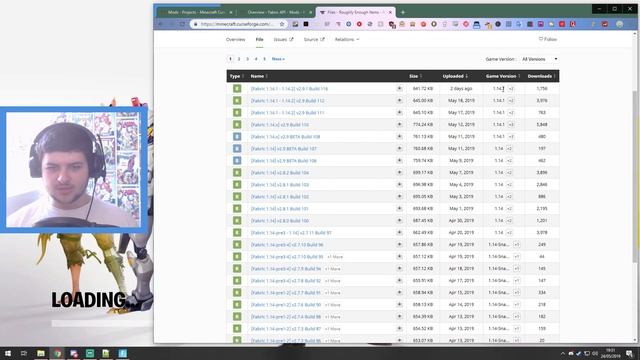Image resolution: width=640 pixels, height=360 pixels.
Task: Download the file uploaded May 7, 2019
Action: (399, 172)
